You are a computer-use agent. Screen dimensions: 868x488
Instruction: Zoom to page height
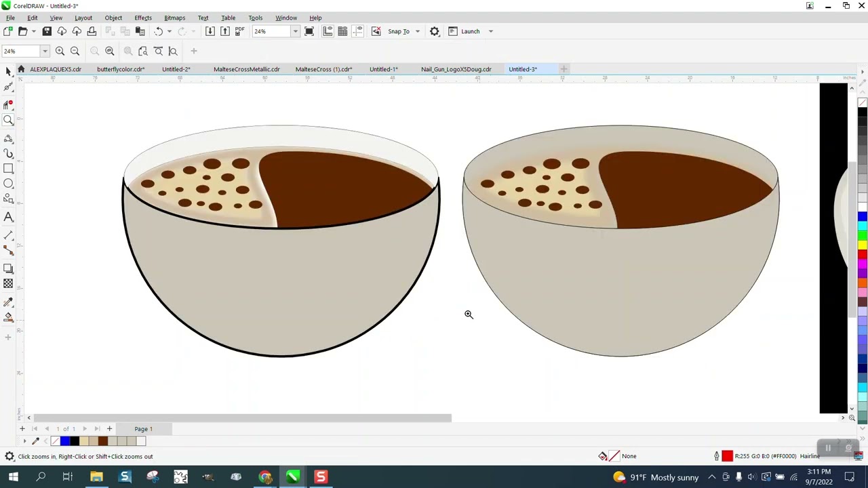tap(173, 52)
